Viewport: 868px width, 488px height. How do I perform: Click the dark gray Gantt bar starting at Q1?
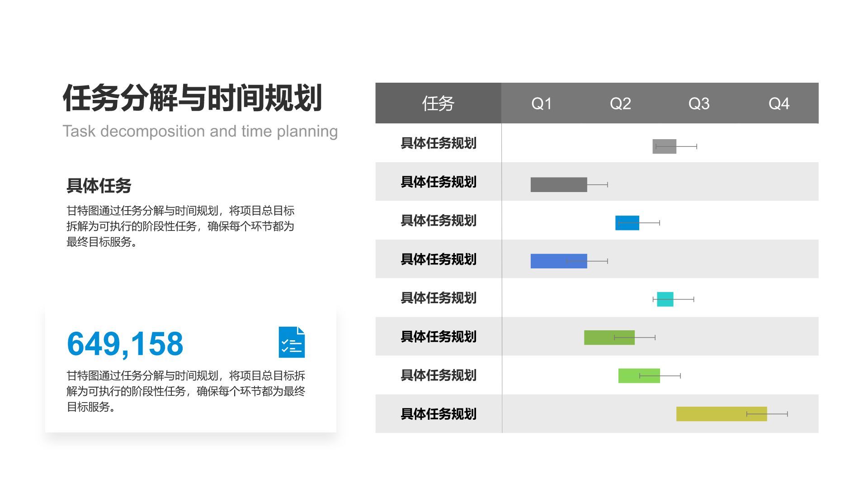[559, 184]
